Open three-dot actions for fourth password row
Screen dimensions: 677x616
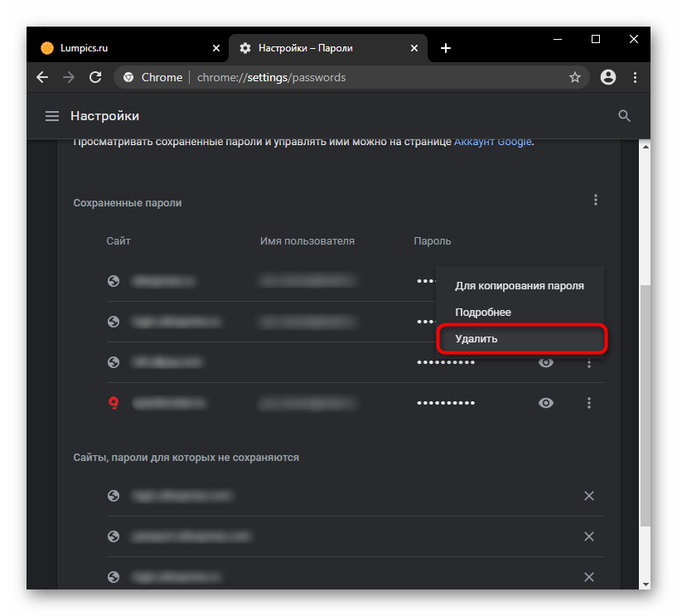[589, 403]
